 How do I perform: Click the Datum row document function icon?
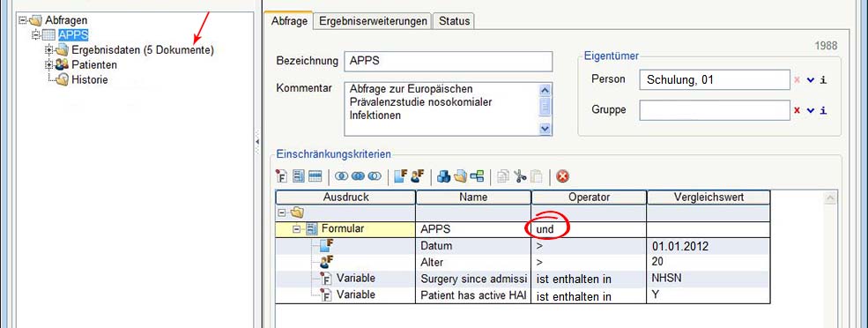click(327, 245)
